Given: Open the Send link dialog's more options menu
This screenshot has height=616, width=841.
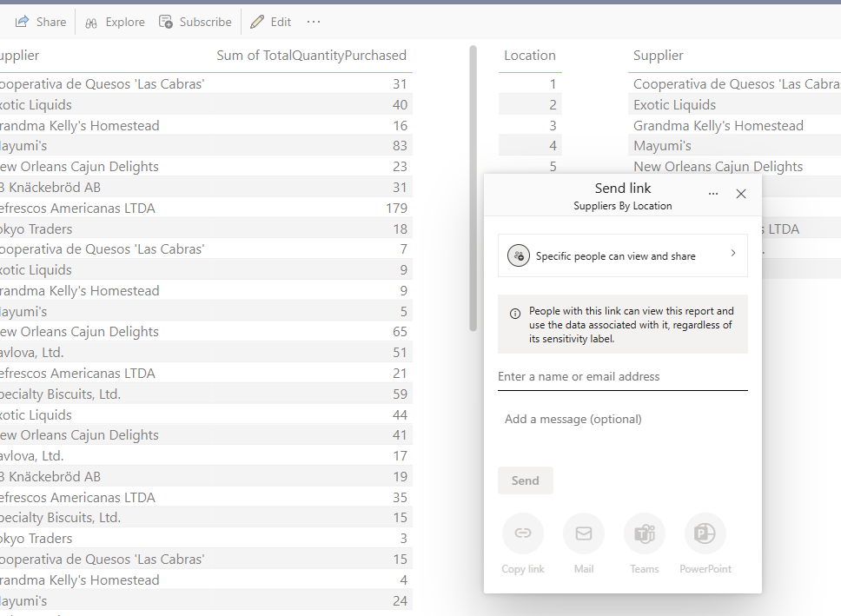Looking at the screenshot, I should click(713, 193).
